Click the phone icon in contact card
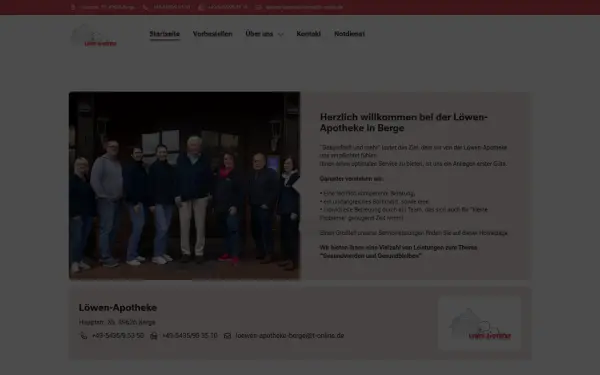 [83, 336]
